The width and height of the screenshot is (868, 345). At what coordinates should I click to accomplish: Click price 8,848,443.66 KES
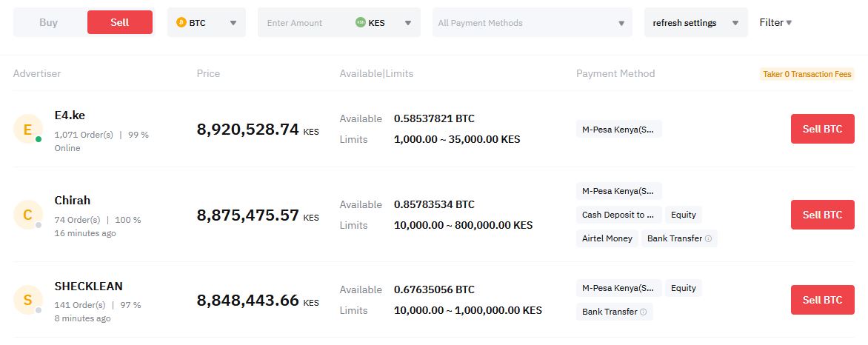pos(258,301)
